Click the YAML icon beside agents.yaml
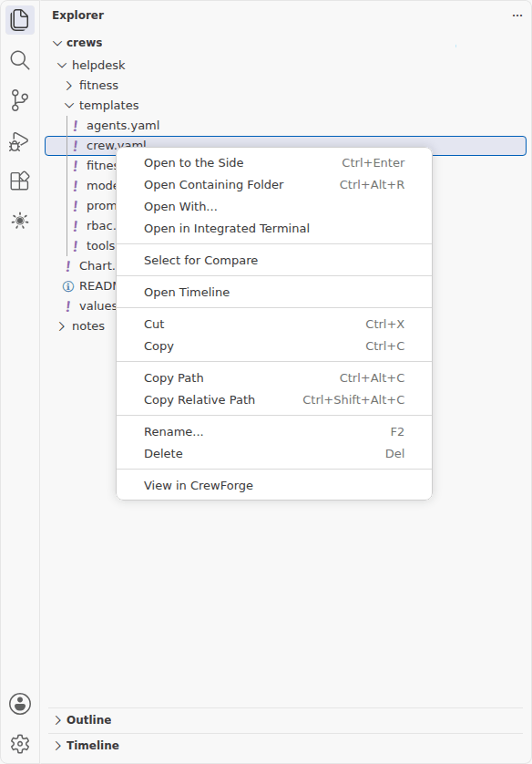Screen dimensions: 532x764 coord(76,126)
